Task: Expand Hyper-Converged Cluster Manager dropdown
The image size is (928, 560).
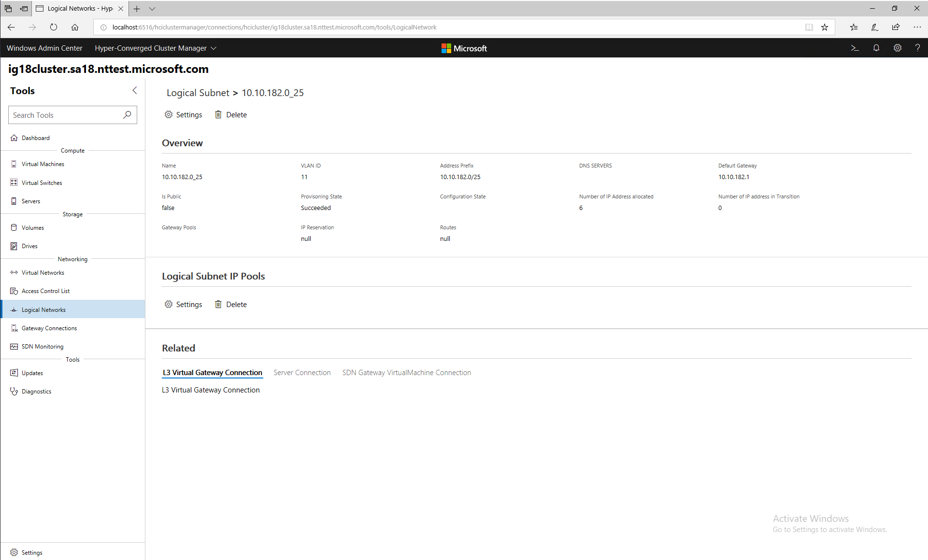Action: point(156,48)
